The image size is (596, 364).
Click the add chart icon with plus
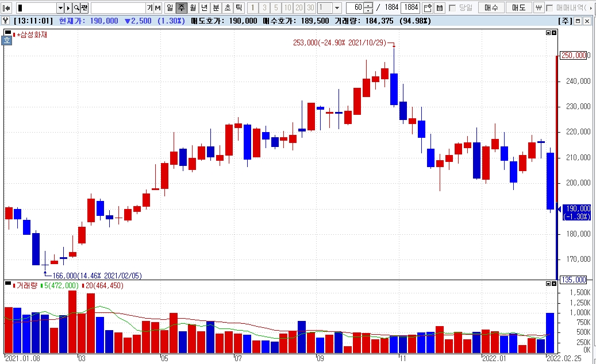tap(427, 8)
